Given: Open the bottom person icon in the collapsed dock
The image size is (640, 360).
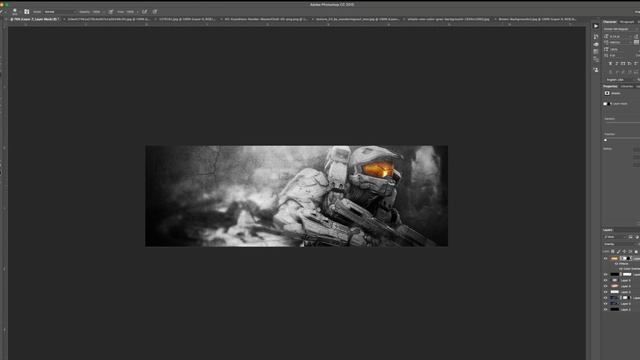Looking at the screenshot, I should pyautogui.click(x=596, y=70).
